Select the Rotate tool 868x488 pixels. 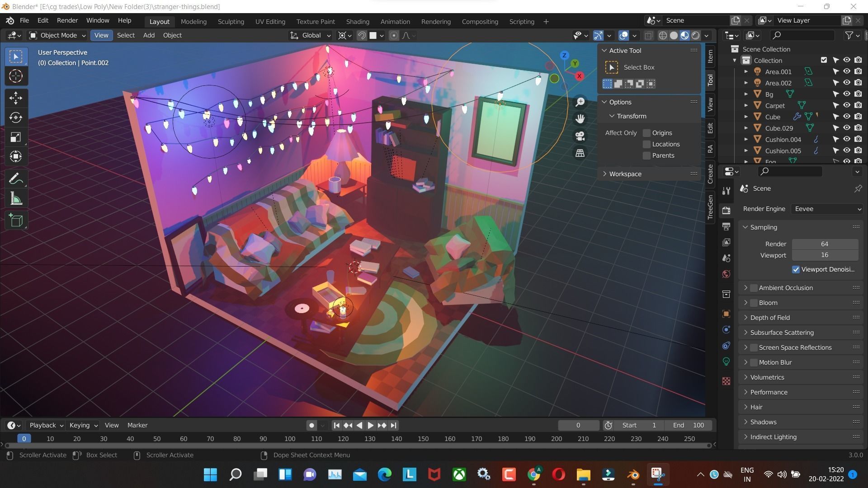click(x=16, y=117)
